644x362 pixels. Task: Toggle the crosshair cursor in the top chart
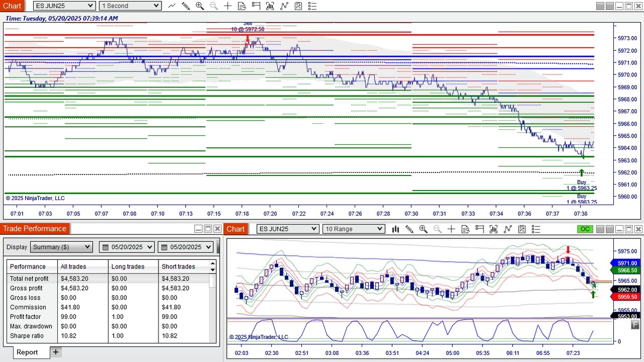tap(228, 6)
